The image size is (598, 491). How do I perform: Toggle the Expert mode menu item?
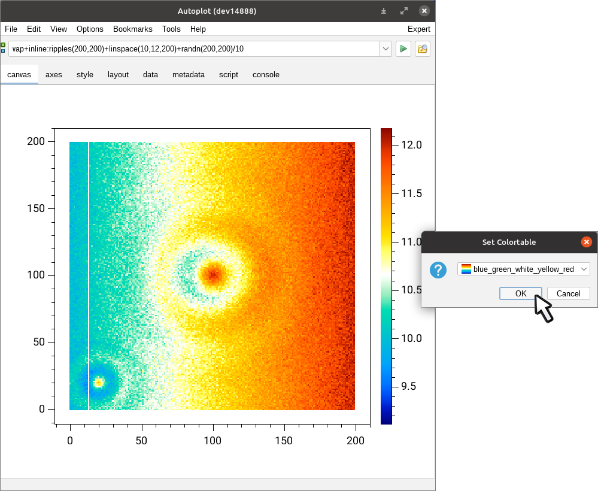[x=418, y=29]
